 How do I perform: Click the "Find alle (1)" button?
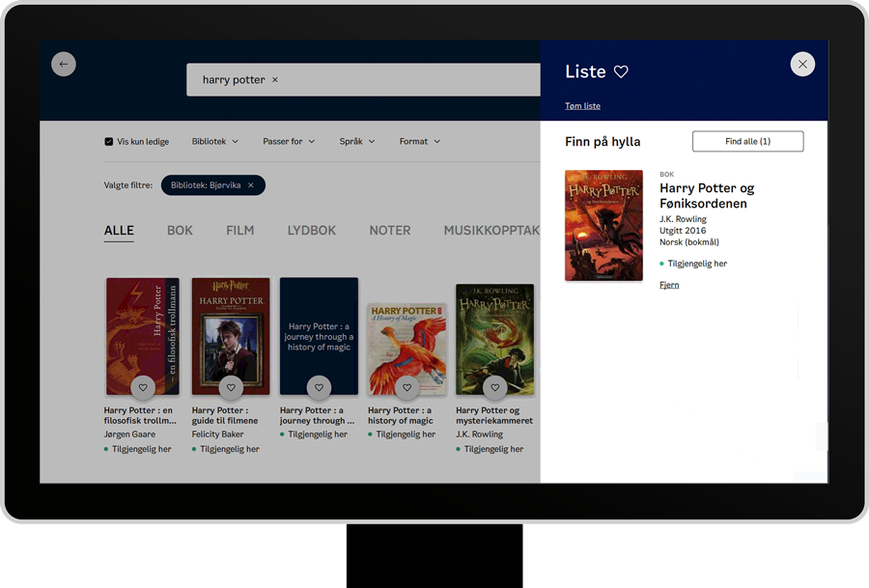pyautogui.click(x=747, y=141)
